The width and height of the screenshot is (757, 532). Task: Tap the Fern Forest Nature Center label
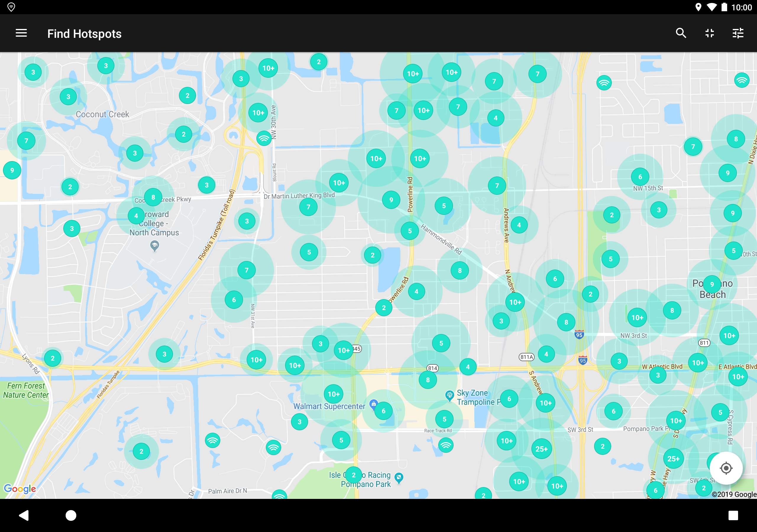(26, 390)
